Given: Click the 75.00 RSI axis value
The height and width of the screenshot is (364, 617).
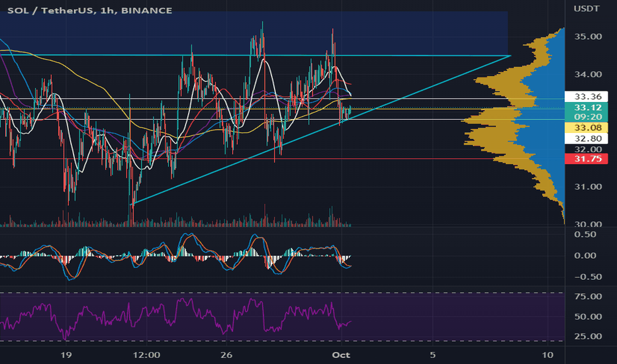Looking at the screenshot, I should pyautogui.click(x=588, y=296).
